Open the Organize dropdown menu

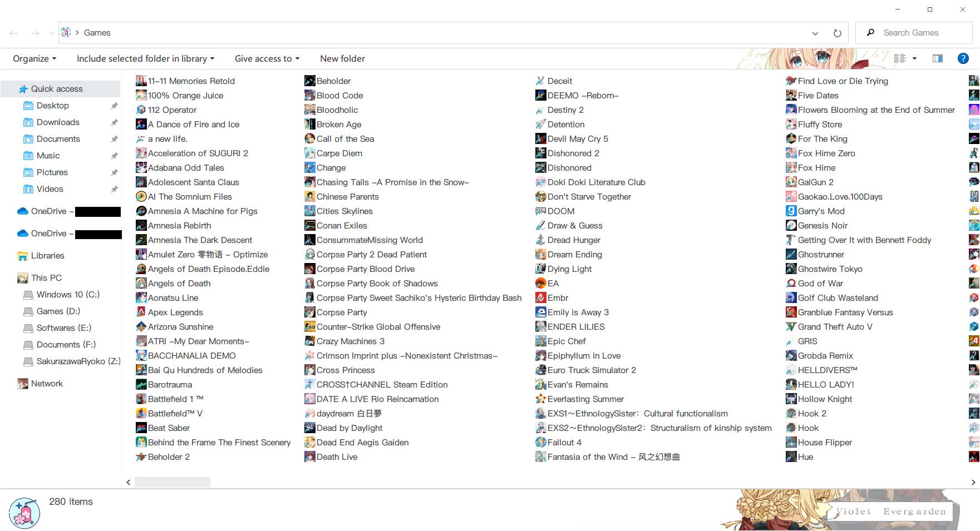click(35, 58)
